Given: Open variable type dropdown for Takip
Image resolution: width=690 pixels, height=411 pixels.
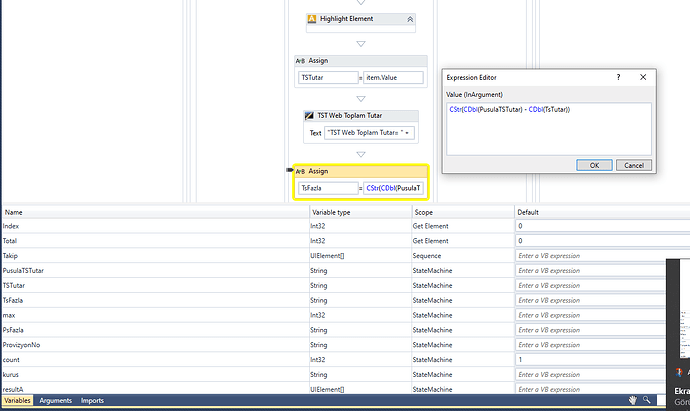Looking at the screenshot, I should pos(360,256).
